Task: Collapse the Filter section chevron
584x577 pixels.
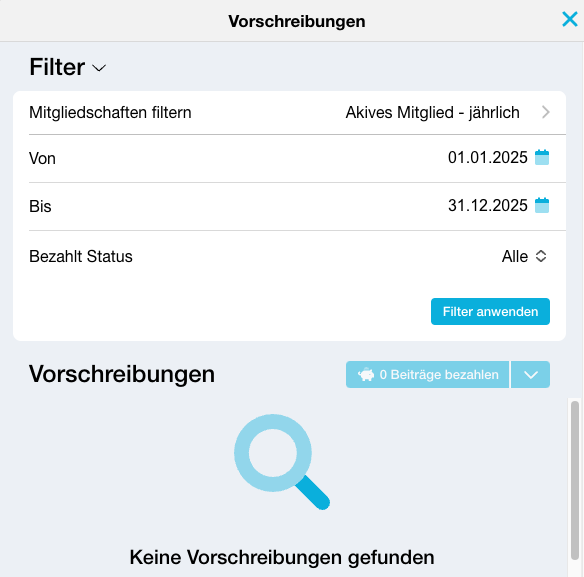Action: click(x=99, y=68)
